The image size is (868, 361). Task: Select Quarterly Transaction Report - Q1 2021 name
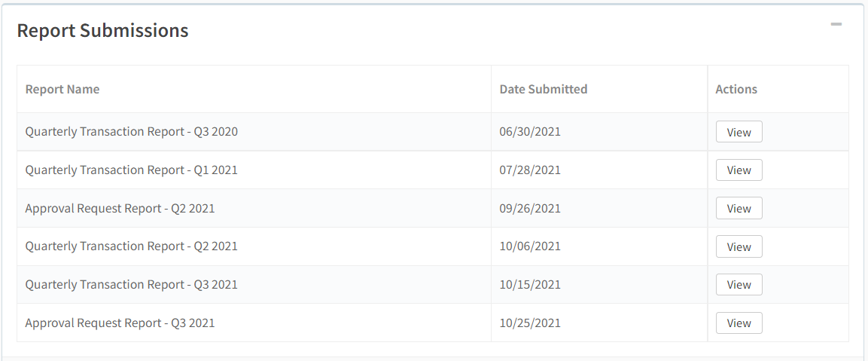[131, 170]
